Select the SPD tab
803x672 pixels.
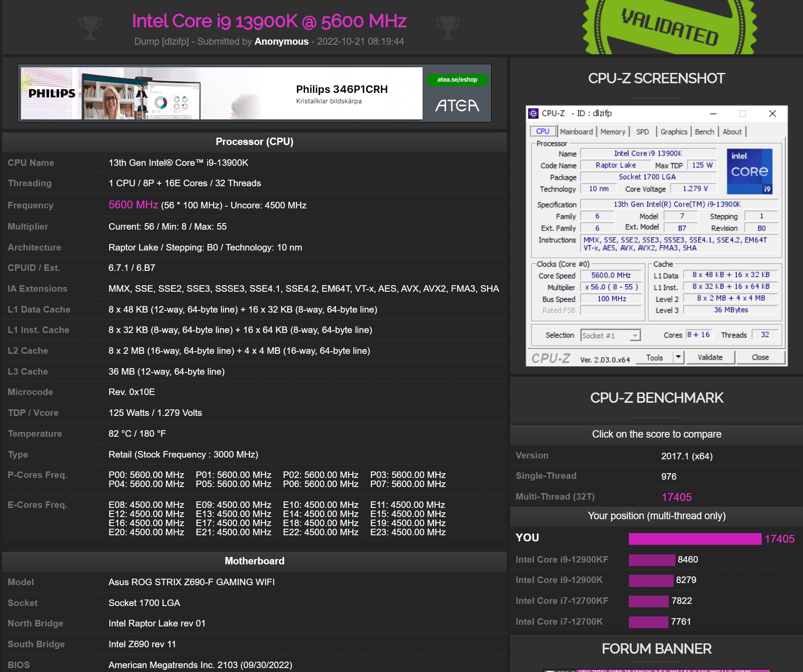(x=643, y=132)
